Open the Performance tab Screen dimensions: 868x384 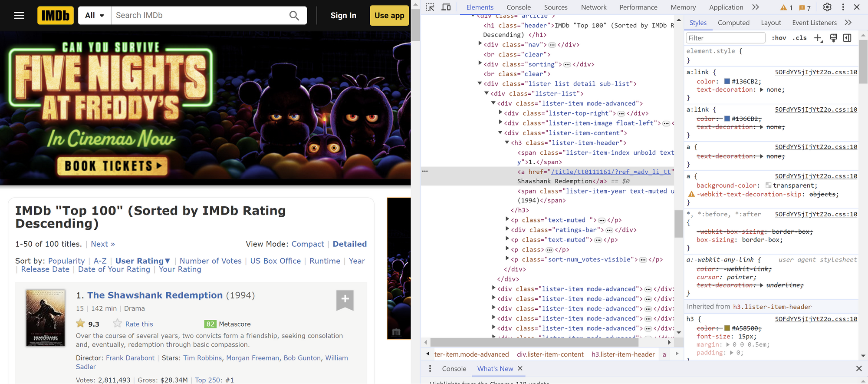click(x=638, y=7)
